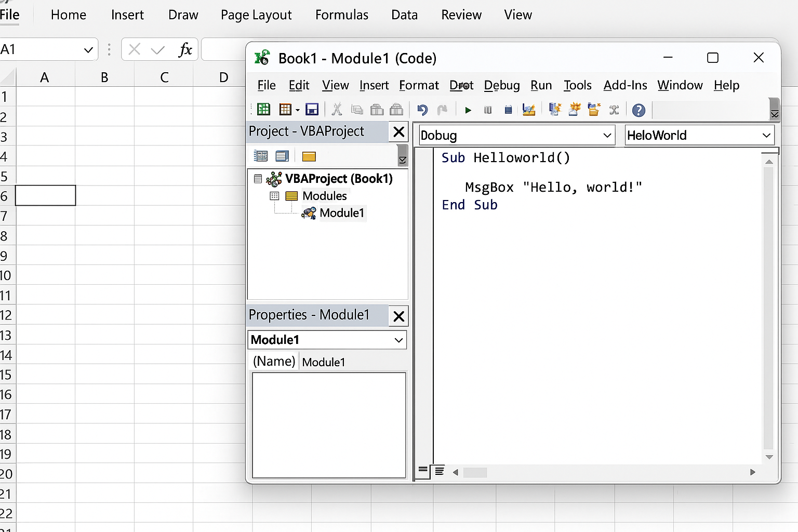The width and height of the screenshot is (798, 532).
Task: Click the formula bar Cancel X icon
Action: click(x=135, y=50)
